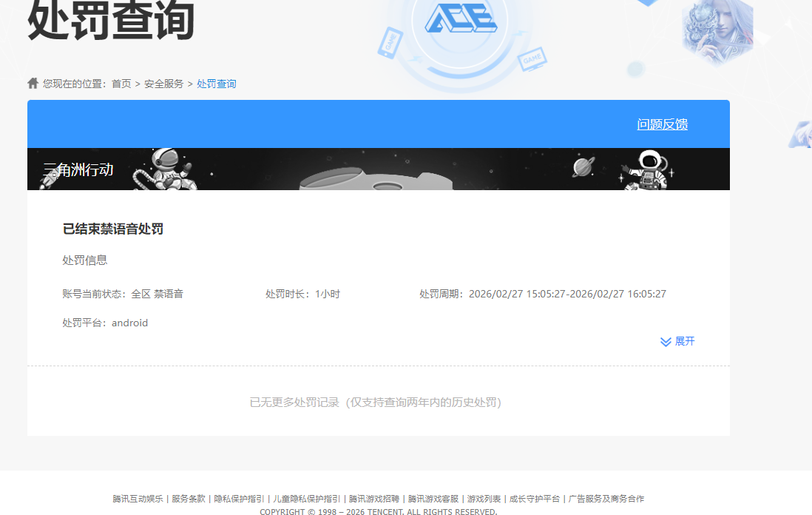
Task: Click the 已无更多处罚记录 notice
Action: click(376, 403)
